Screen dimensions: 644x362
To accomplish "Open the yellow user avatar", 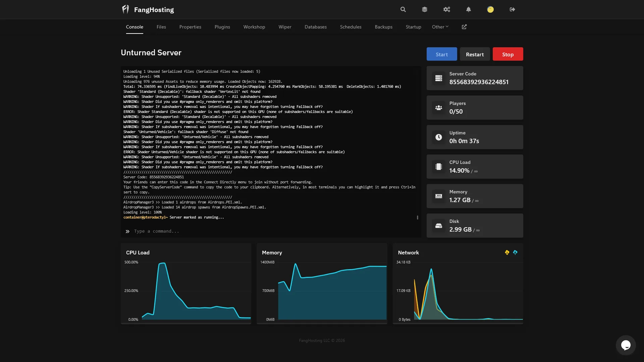I will [x=490, y=9].
